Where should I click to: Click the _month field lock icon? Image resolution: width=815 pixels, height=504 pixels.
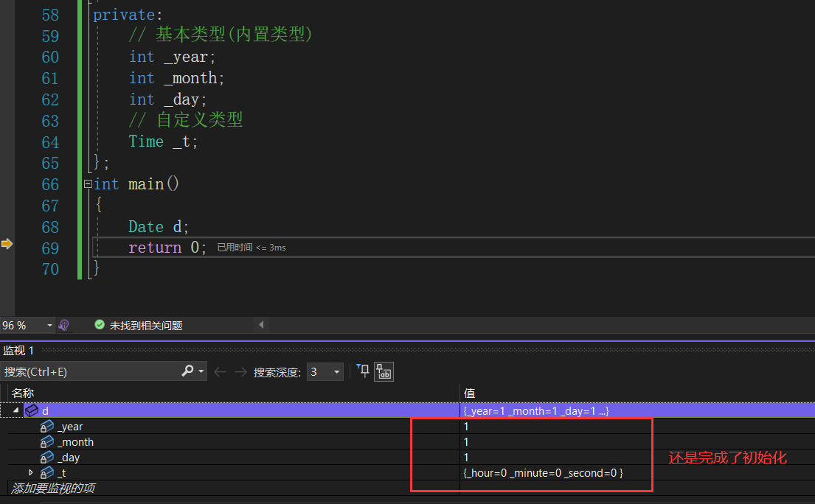[46, 442]
